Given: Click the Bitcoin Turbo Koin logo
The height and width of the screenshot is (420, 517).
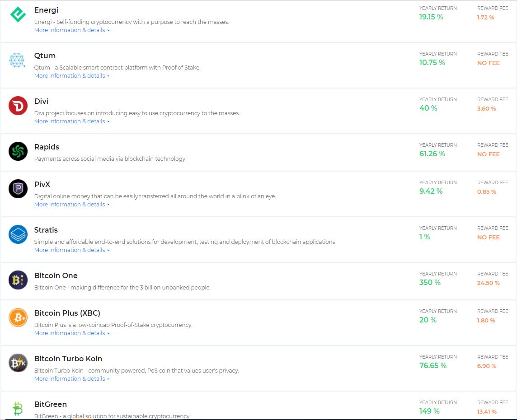Looking at the screenshot, I should click(18, 363).
